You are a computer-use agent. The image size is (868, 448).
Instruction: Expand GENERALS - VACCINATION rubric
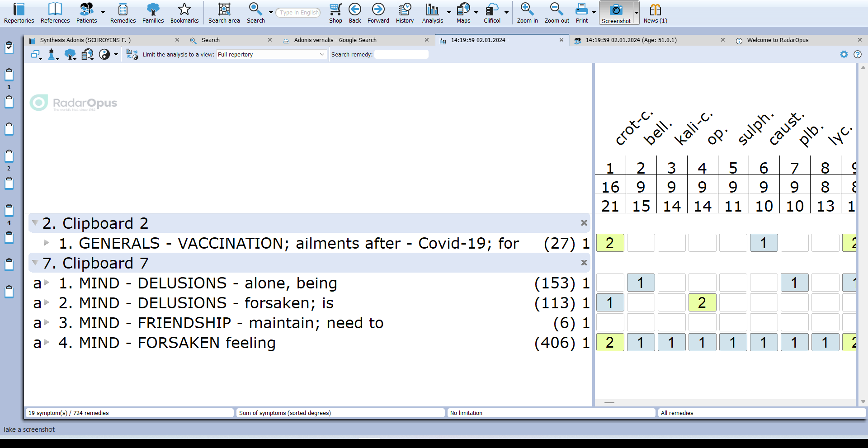coord(46,243)
